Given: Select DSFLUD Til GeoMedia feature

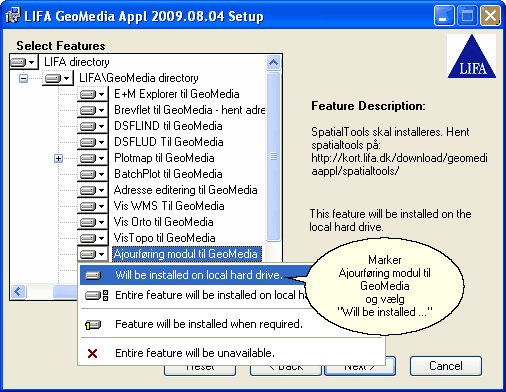Looking at the screenshot, I should [168, 142].
